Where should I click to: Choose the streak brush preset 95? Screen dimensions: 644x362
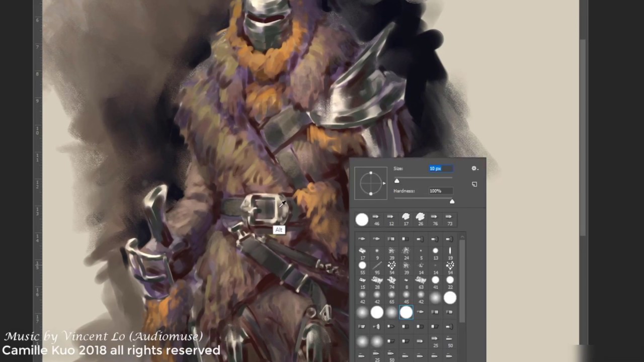(x=377, y=267)
